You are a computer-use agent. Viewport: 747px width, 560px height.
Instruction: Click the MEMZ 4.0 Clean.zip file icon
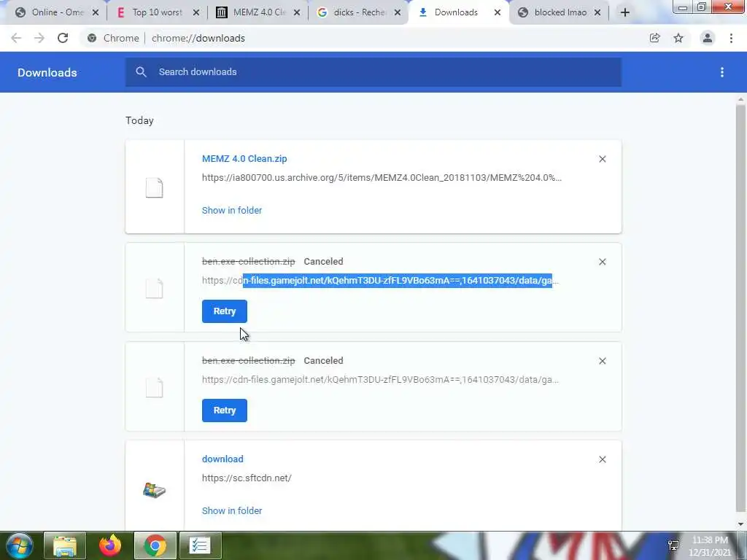(155, 187)
